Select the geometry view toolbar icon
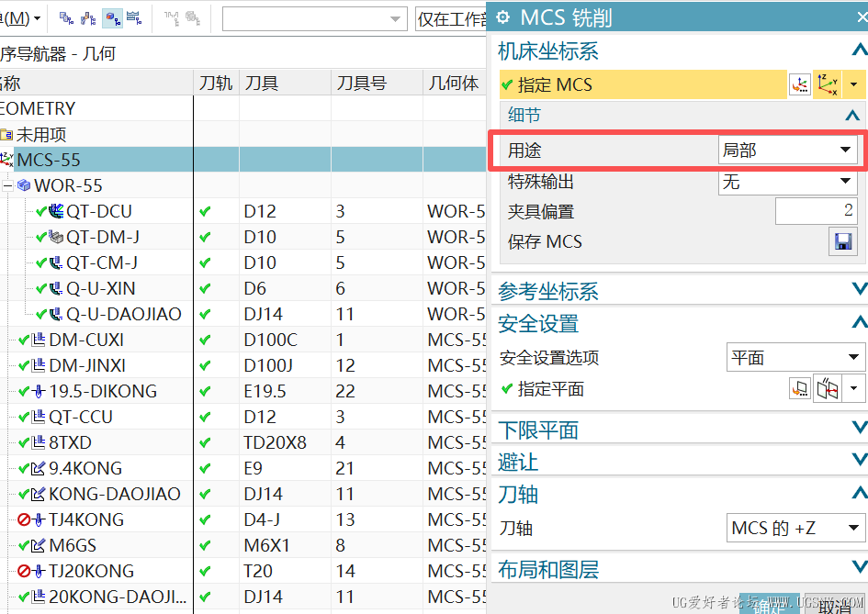 112,18
